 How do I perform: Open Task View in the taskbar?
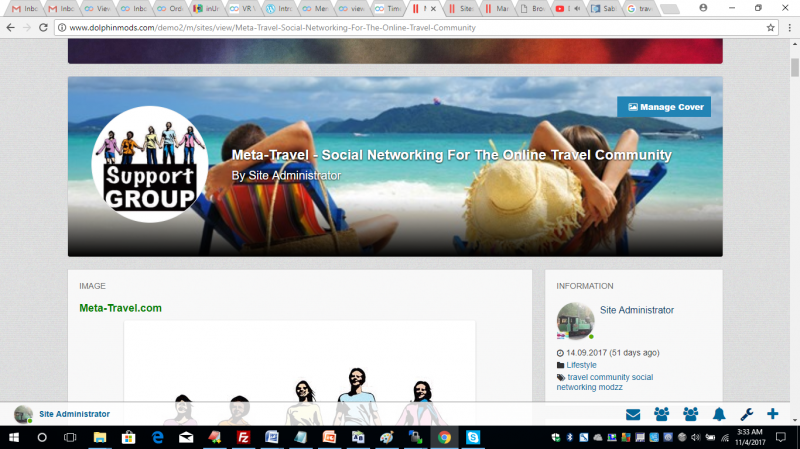(x=70, y=437)
